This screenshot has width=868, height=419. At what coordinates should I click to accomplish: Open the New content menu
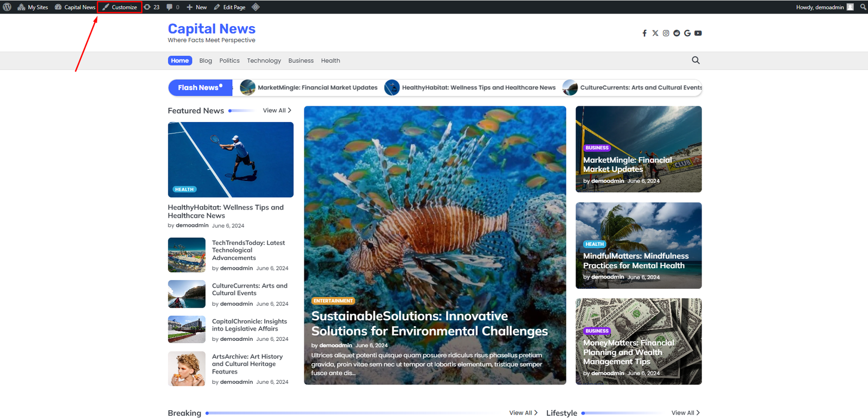tap(196, 7)
